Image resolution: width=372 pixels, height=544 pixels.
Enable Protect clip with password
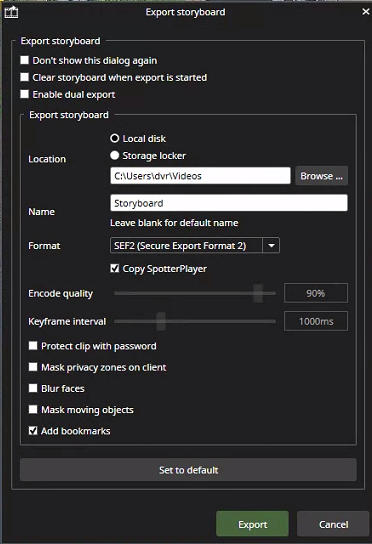(x=33, y=346)
